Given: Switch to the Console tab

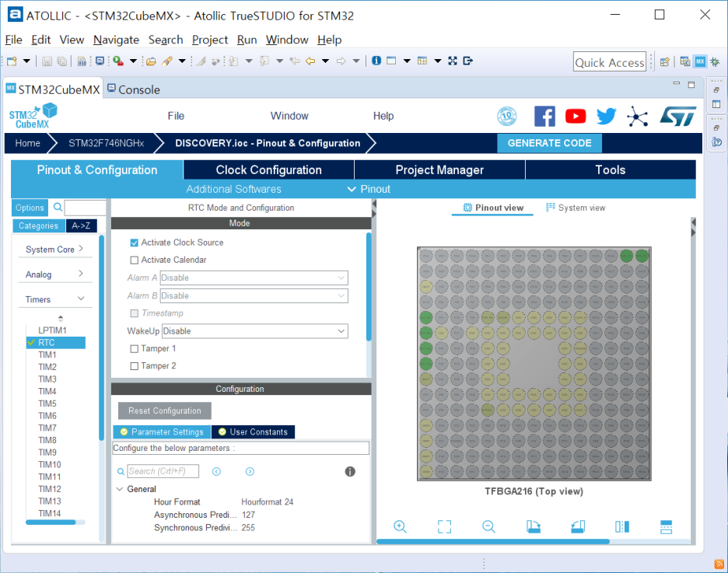Looking at the screenshot, I should coord(134,89).
